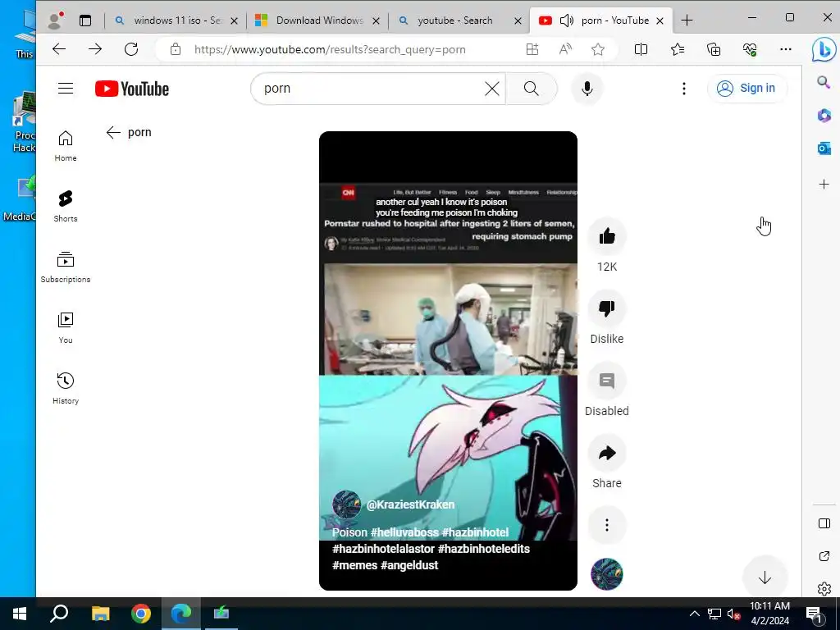
Task: Open Home in the sidebar
Action: pos(66,146)
